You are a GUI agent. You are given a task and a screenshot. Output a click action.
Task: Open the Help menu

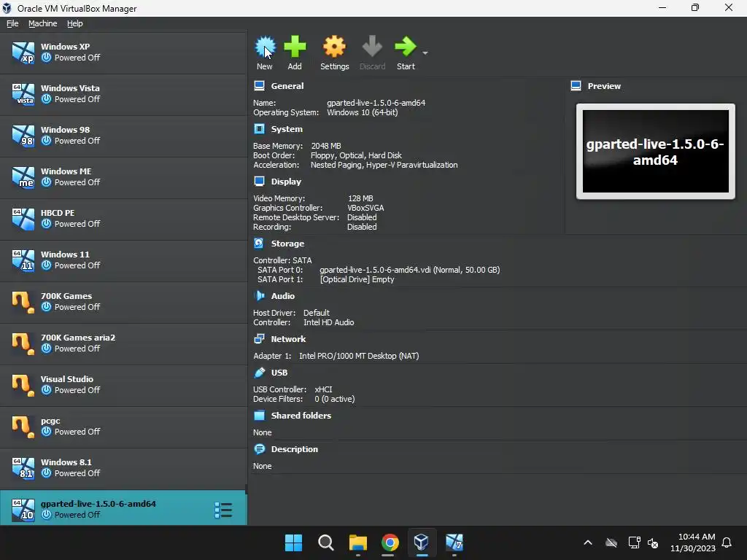pos(75,23)
